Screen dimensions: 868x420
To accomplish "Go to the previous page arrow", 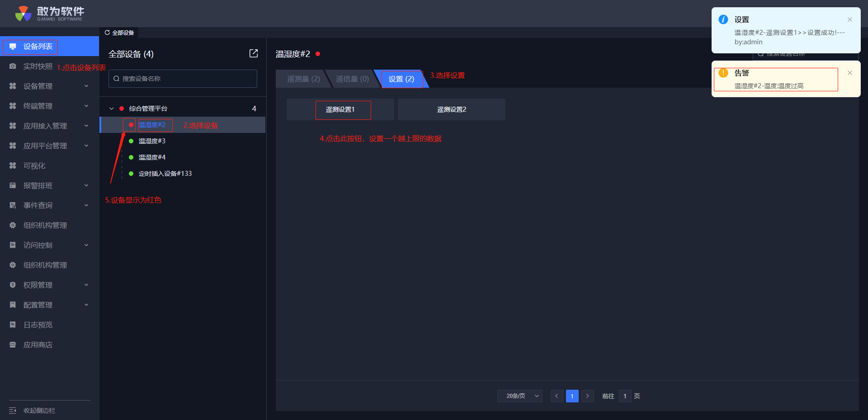I will [x=557, y=396].
